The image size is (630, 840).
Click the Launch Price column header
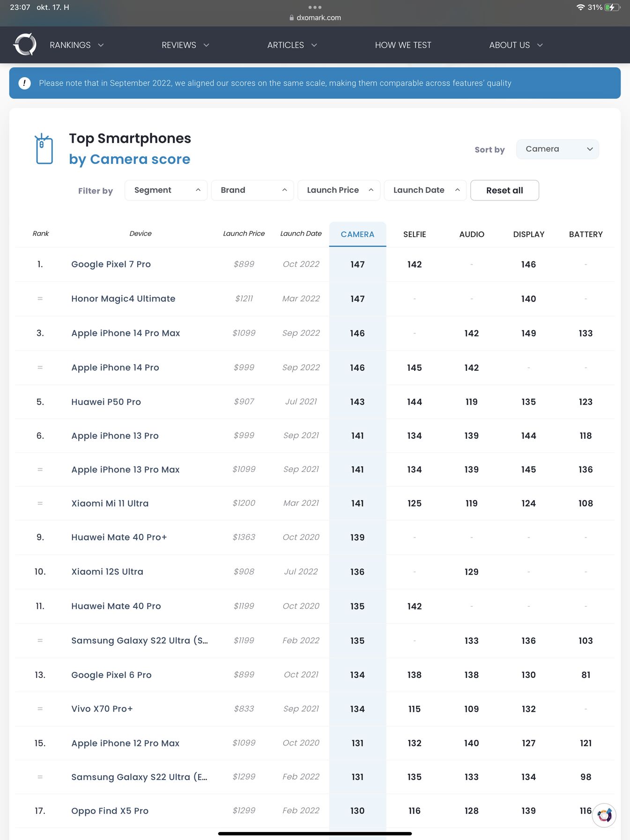click(x=244, y=234)
